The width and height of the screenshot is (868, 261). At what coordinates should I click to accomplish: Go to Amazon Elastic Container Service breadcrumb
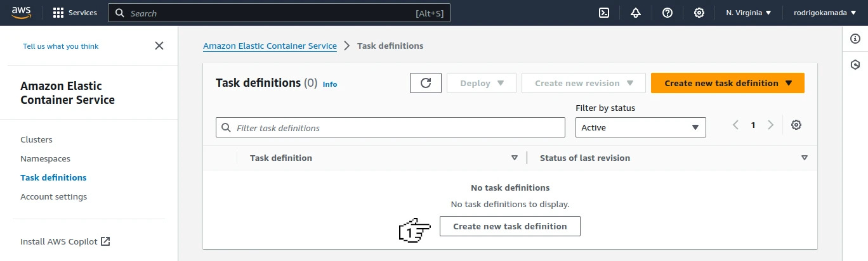pos(270,46)
